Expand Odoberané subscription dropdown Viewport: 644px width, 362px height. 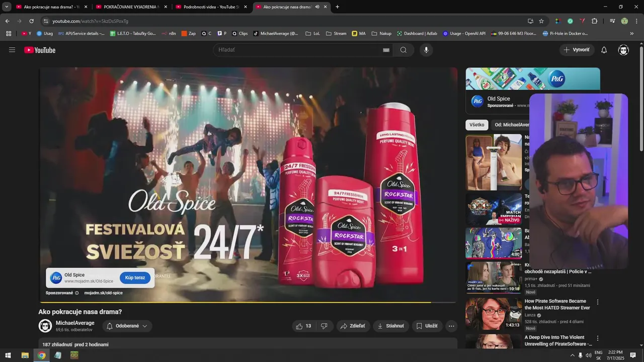127,326
